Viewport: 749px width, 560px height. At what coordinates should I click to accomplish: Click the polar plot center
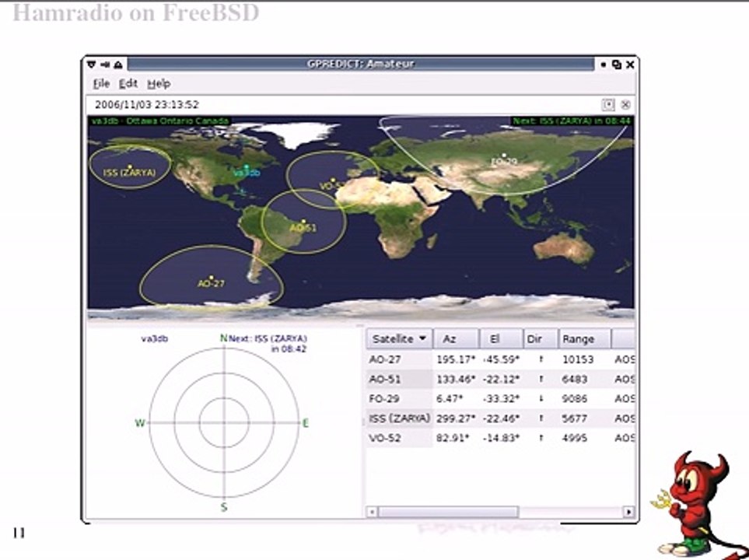click(x=224, y=422)
